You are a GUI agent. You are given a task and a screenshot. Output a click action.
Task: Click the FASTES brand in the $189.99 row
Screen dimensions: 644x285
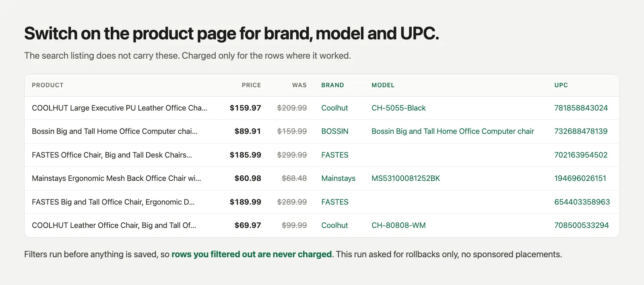tap(335, 202)
